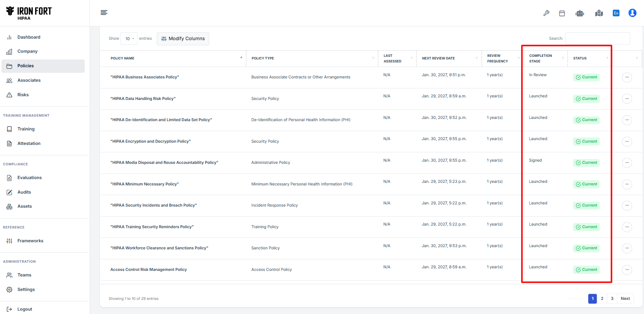The image size is (644, 314).
Task: Click the wrench tools icon in header
Action: (546, 13)
